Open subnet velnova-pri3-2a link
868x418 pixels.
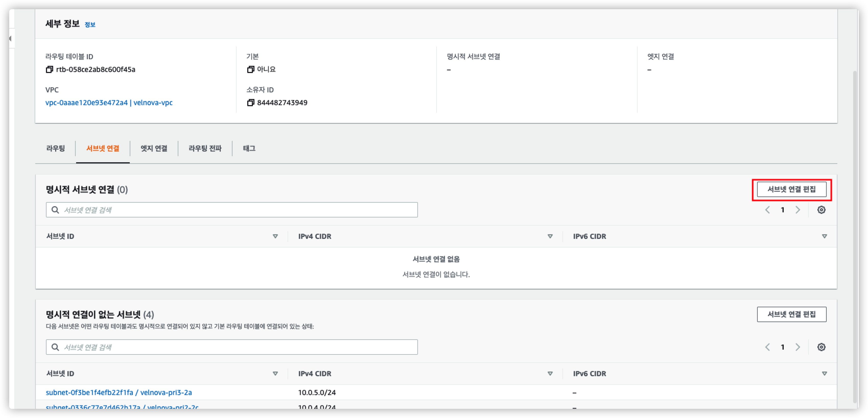tap(119, 392)
